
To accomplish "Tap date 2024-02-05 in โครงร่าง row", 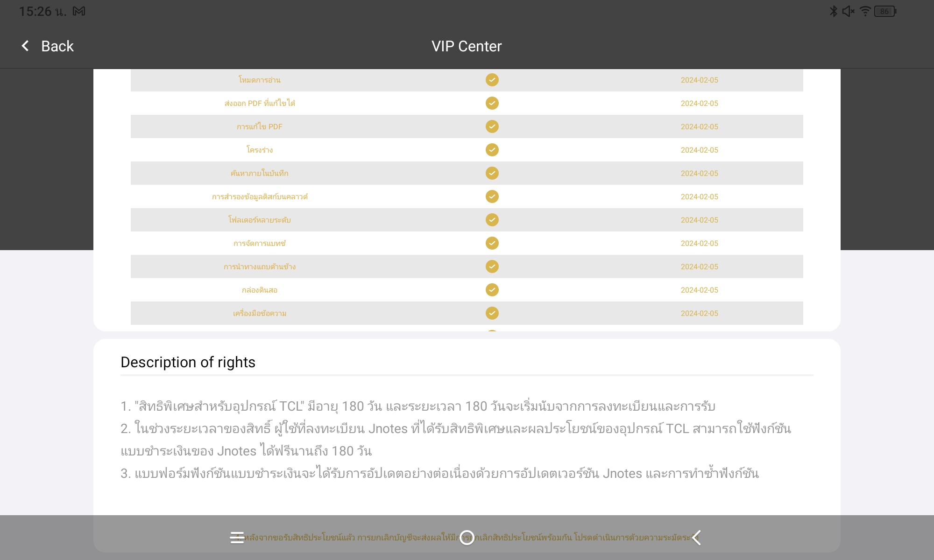I will 699,150.
